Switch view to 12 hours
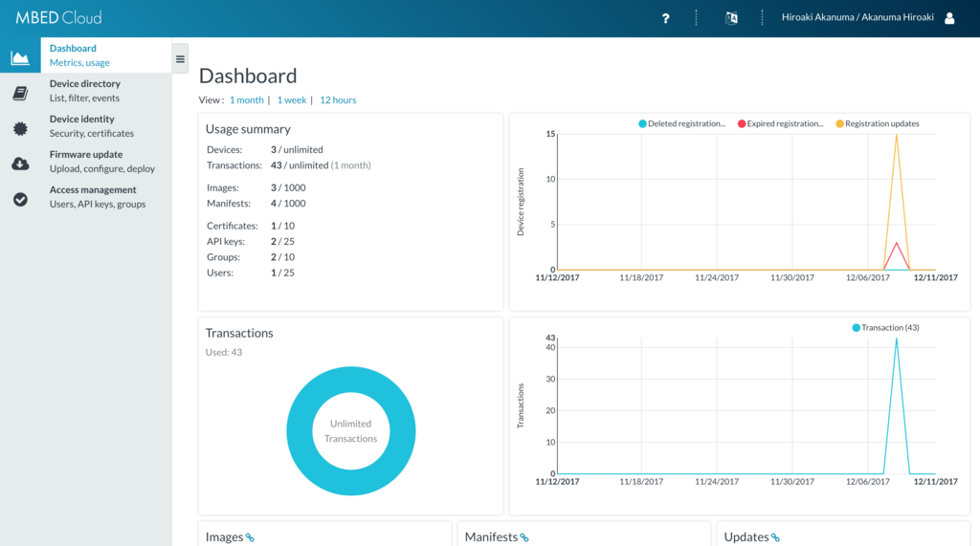The height and width of the screenshot is (546, 980). (x=338, y=100)
